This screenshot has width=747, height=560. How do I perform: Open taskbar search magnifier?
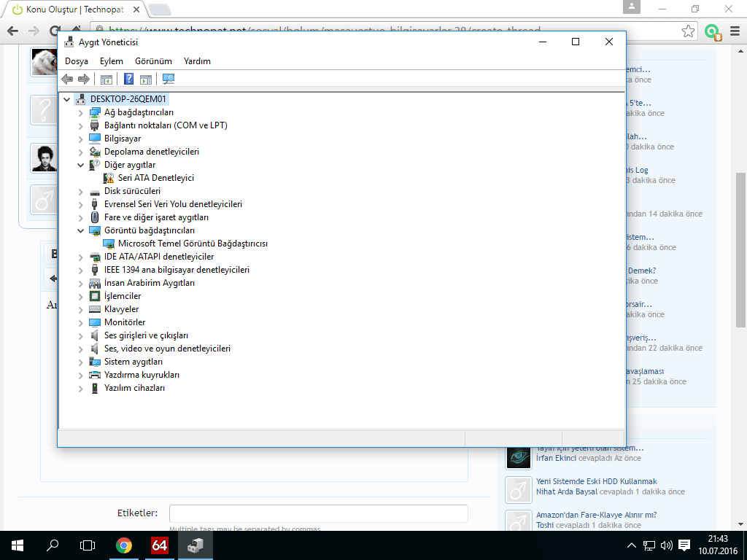point(53,545)
